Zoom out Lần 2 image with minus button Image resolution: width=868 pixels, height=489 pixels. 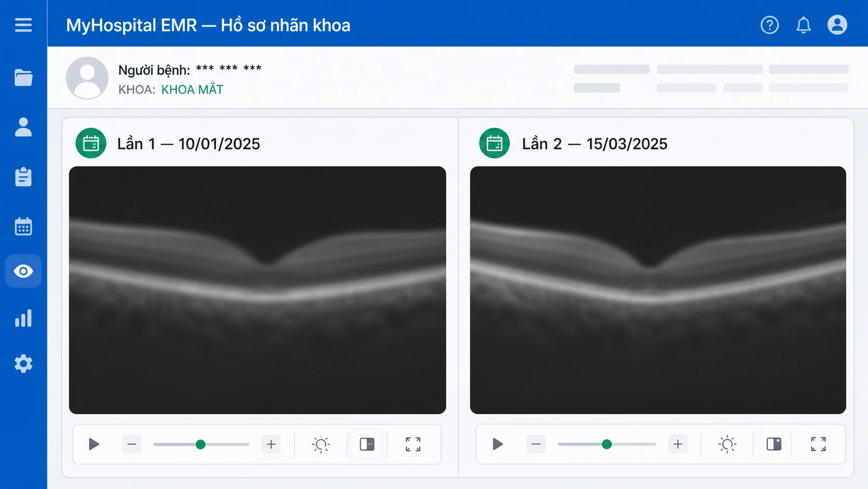536,444
